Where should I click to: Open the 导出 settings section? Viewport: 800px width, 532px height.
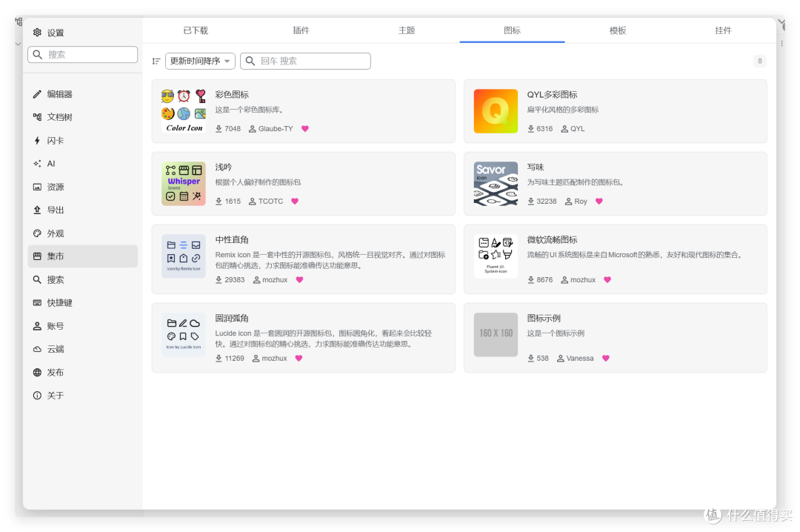[x=82, y=210]
